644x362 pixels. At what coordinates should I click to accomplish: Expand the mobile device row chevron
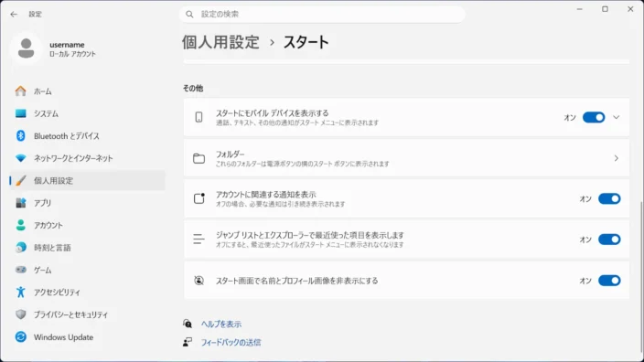point(616,117)
